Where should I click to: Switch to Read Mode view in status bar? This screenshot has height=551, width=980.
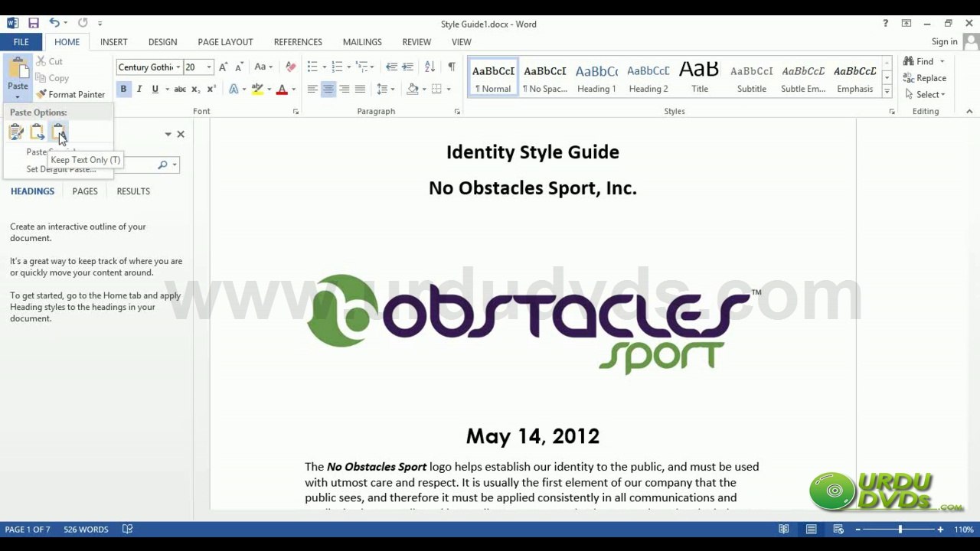pyautogui.click(x=783, y=529)
